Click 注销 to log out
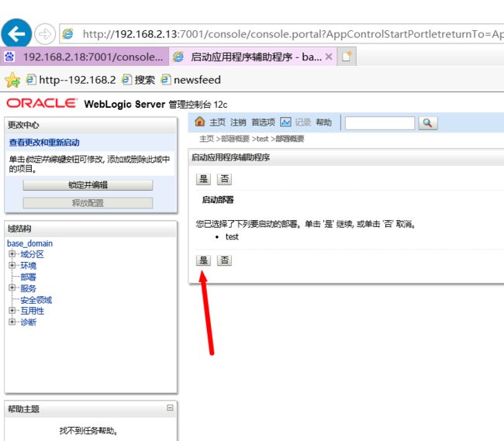The image size is (504, 441). pos(238,122)
